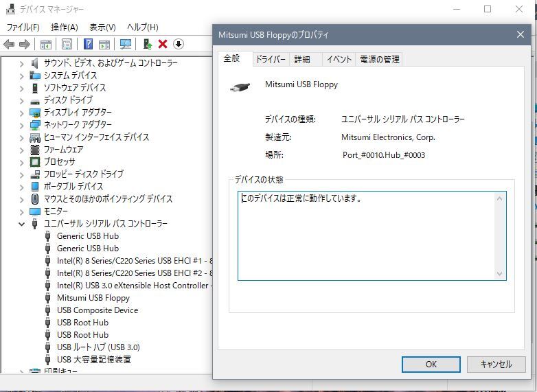Expand the ディスク ドライブ node
This screenshot has height=392, width=537.
pyautogui.click(x=21, y=101)
